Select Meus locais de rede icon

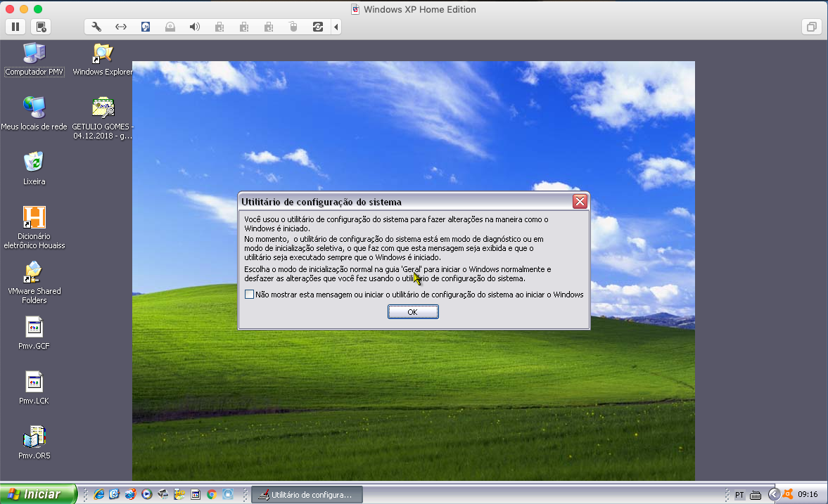click(x=34, y=113)
